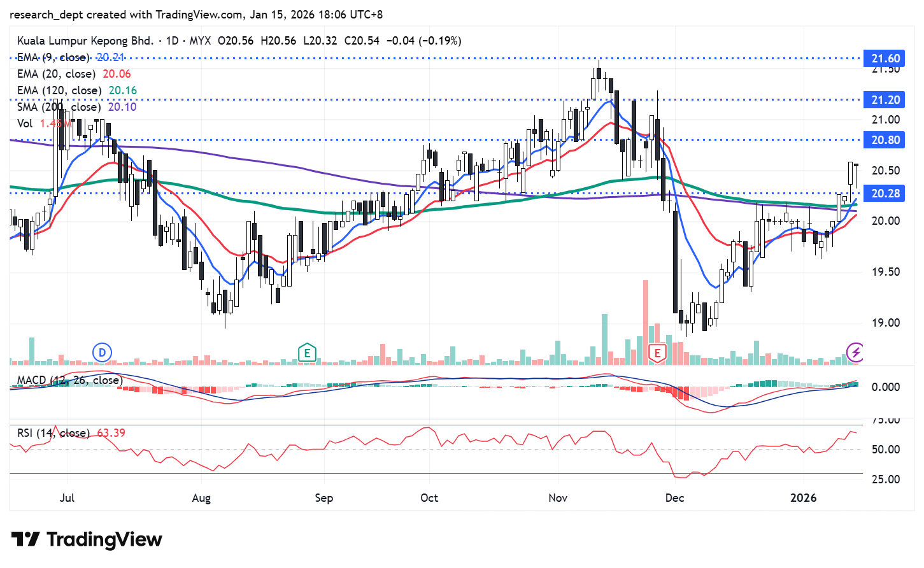Screen dimensions: 924x568
Task: Click the green earnings "E" marker
Action: [307, 353]
